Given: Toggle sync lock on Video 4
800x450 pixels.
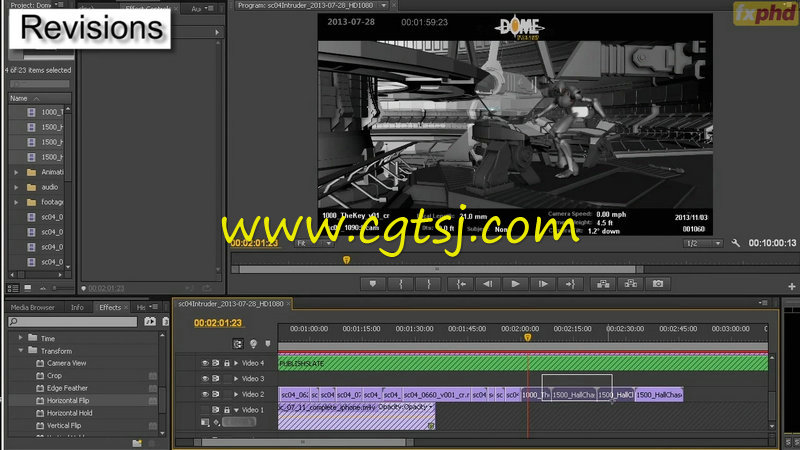Looking at the screenshot, I should coord(216,363).
